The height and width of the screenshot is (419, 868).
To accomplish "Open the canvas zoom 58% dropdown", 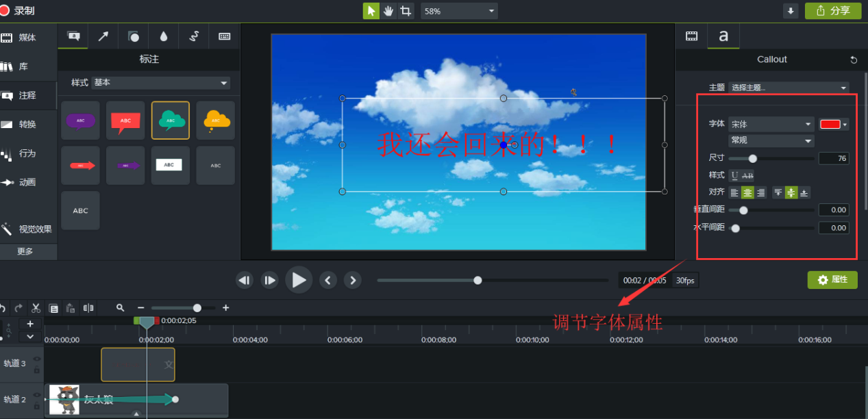I will 459,11.
